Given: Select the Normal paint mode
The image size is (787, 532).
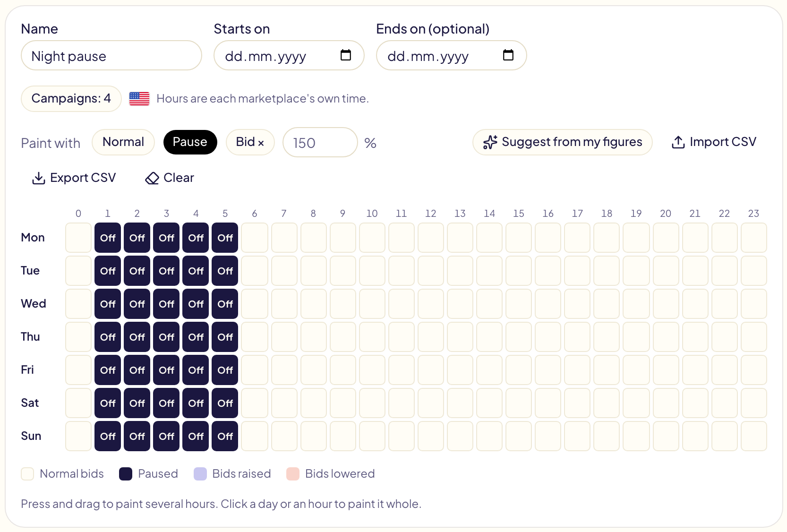Looking at the screenshot, I should [x=123, y=142].
